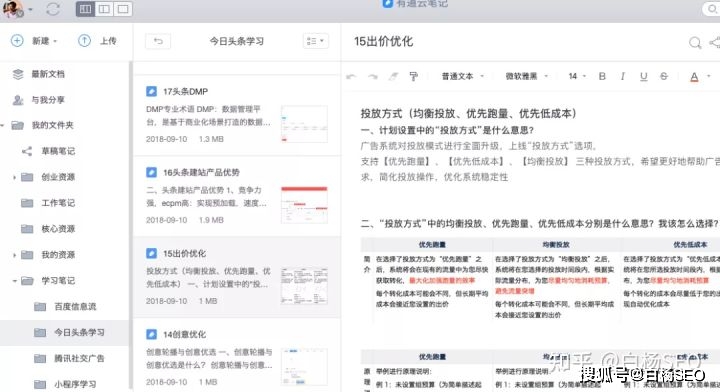Open the 14创意优化 note
Image resolution: width=720 pixels, height=392 pixels.
pyautogui.click(x=237, y=356)
